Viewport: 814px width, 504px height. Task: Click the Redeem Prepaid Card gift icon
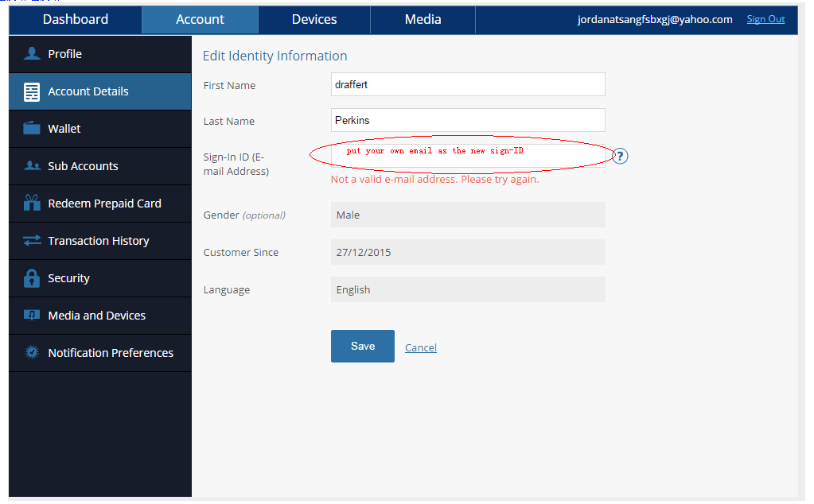(32, 204)
